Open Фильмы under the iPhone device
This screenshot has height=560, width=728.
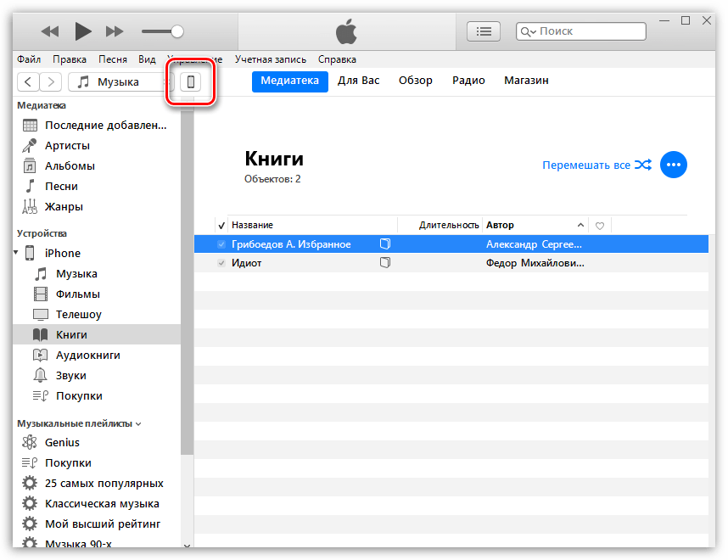tap(97, 294)
